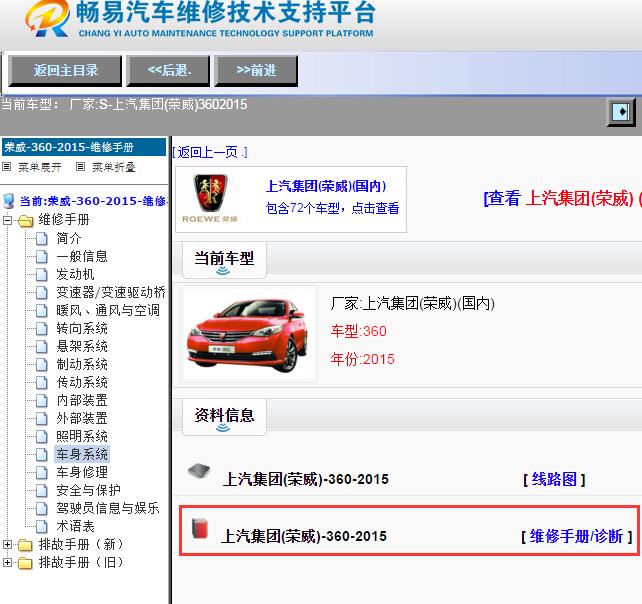Click the 菜单折叠 menu option
The height and width of the screenshot is (604, 642).
coord(113,167)
